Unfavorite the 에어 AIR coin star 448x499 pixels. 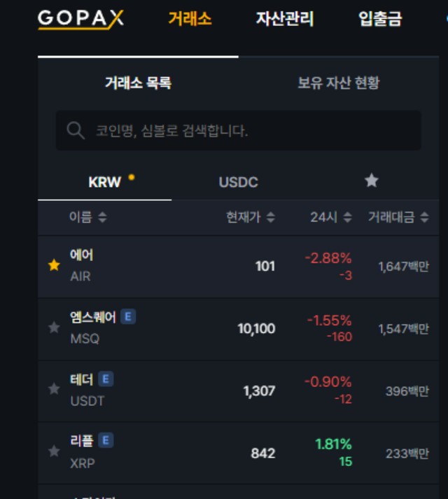(54, 265)
